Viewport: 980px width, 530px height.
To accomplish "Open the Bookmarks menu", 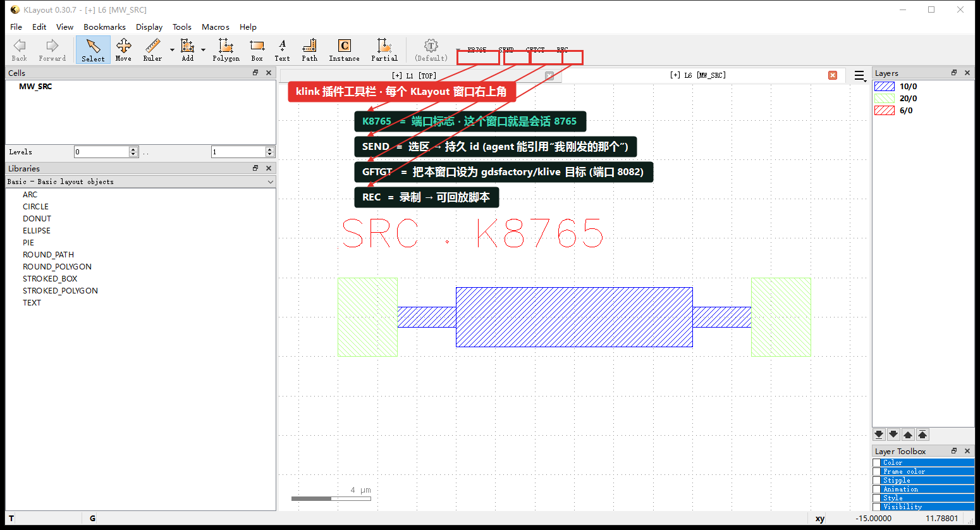I will point(104,27).
